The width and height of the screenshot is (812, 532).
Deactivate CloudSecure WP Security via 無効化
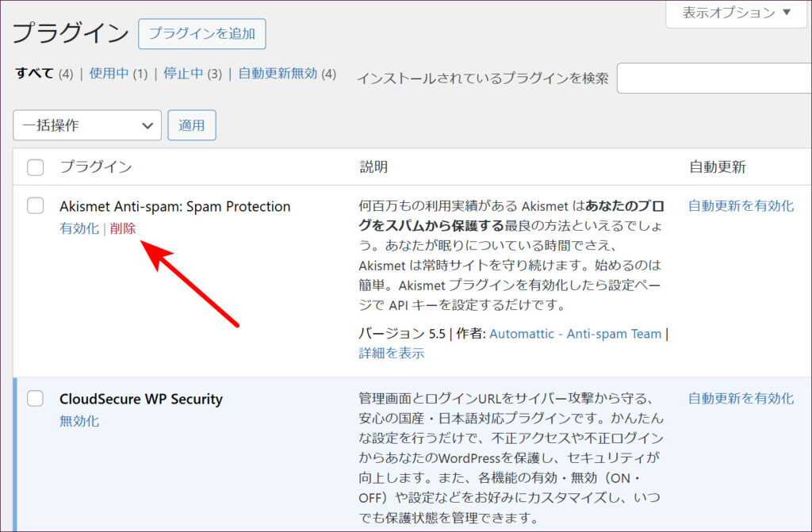point(79,421)
